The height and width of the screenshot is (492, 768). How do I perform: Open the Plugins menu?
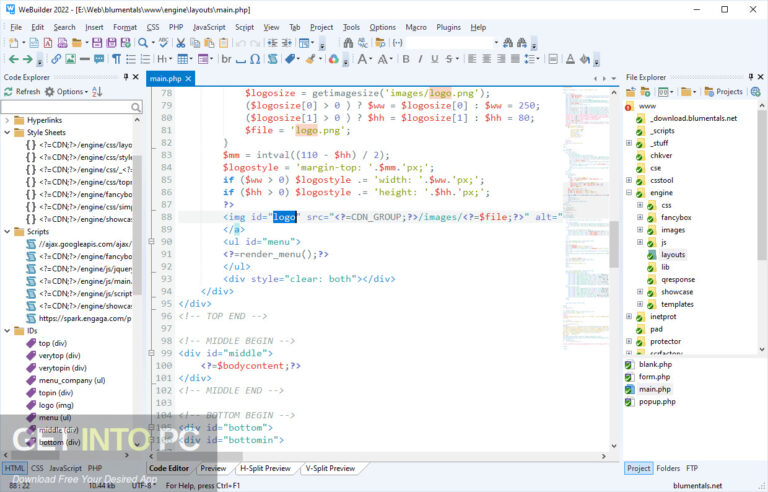tap(449, 27)
